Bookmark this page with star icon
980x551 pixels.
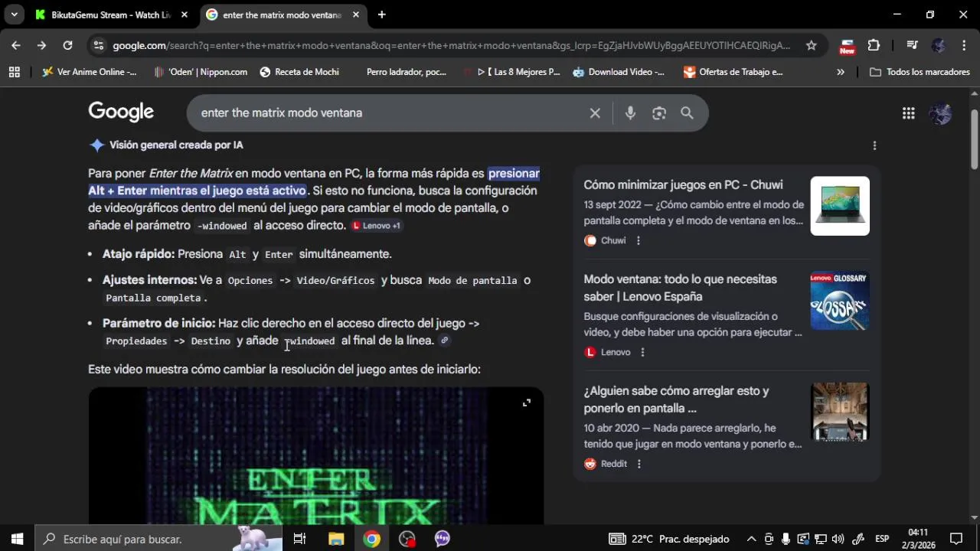[x=811, y=45]
